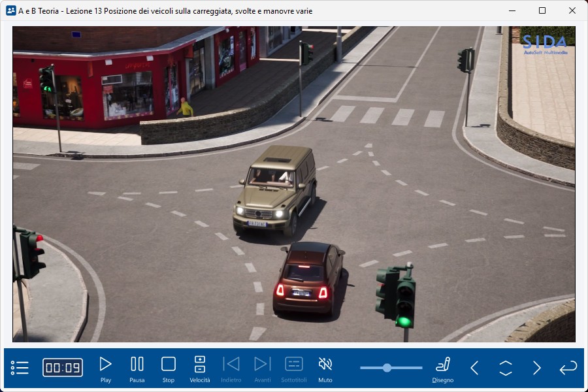588x392 pixels.
Task: Maximize the lesson window
Action: click(542, 10)
